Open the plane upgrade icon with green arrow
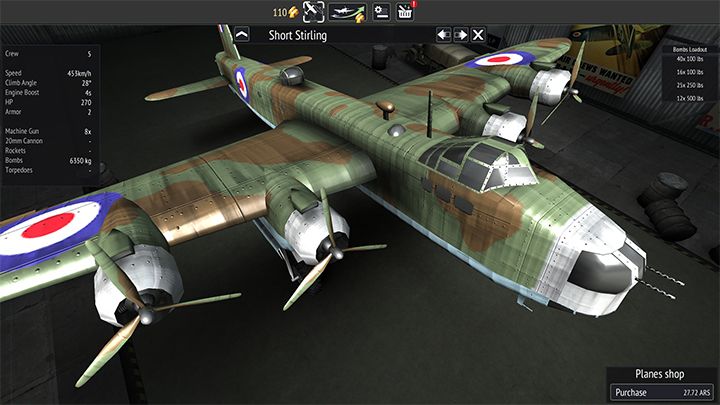Image resolution: width=720 pixels, height=405 pixels. tap(345, 12)
